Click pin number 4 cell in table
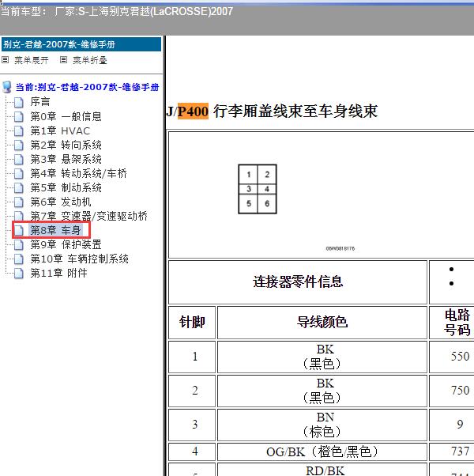Viewport: 474px width, 476px height. [192, 451]
